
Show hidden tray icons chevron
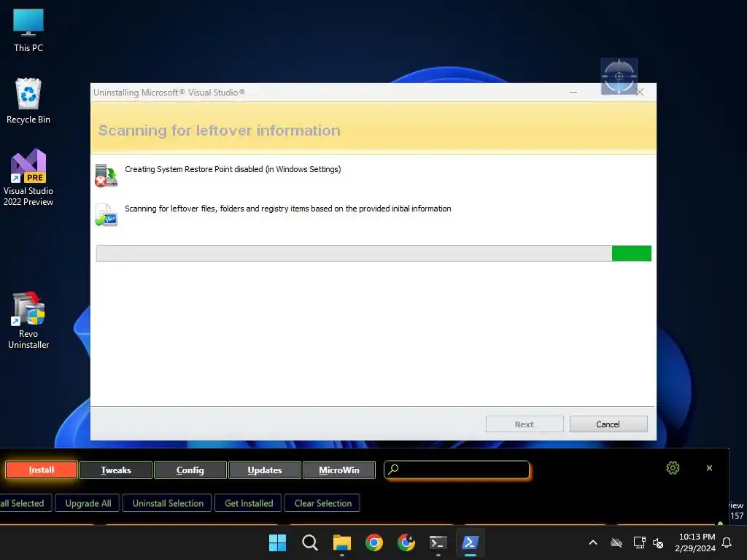[x=592, y=542]
